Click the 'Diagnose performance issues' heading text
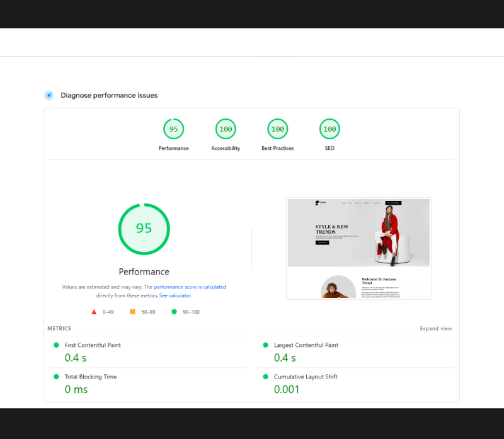This screenshot has height=439, width=504. pyautogui.click(x=109, y=95)
